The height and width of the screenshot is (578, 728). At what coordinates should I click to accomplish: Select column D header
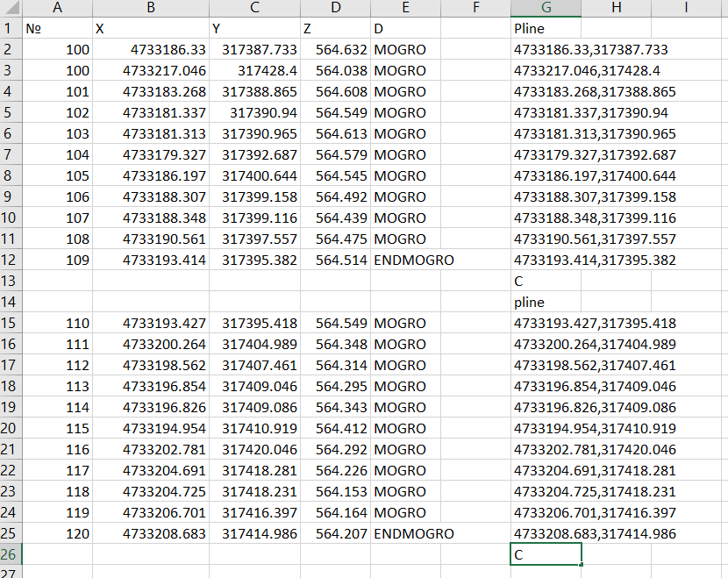click(x=335, y=7)
